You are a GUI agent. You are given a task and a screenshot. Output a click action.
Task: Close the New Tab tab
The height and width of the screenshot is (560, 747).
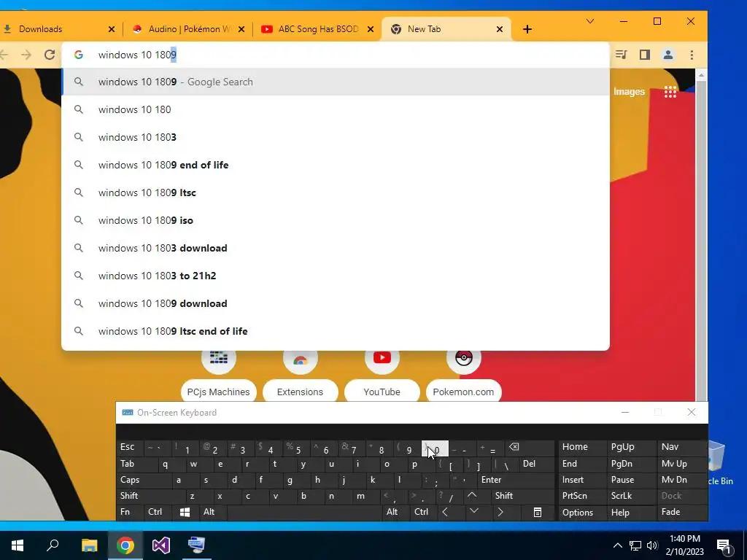pos(500,29)
